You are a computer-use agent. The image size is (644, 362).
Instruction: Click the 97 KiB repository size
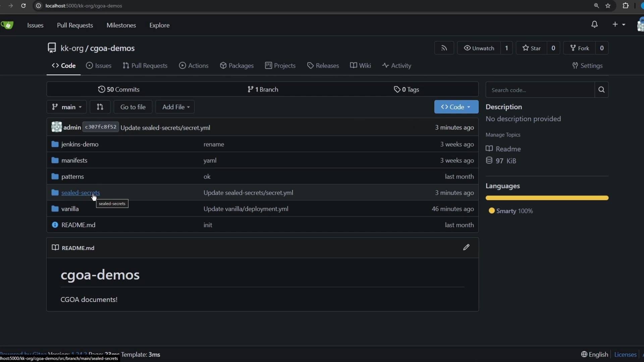pyautogui.click(x=501, y=161)
